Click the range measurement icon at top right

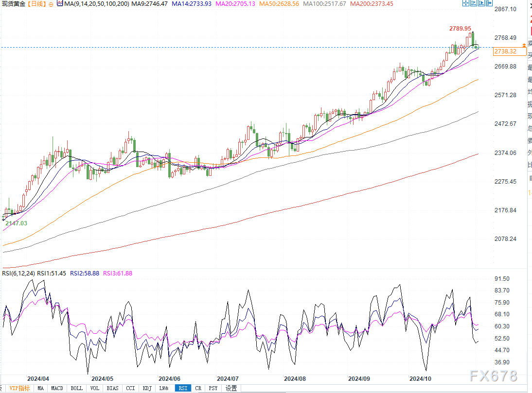tap(474, 3)
